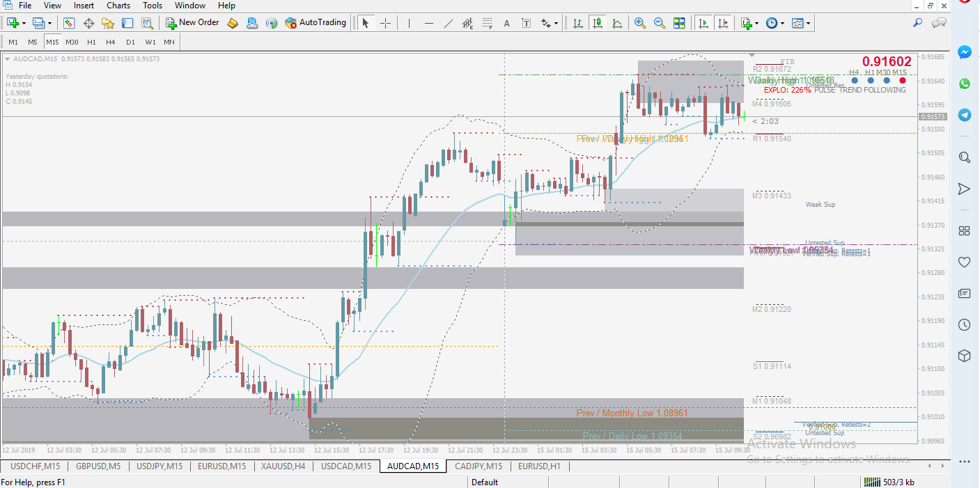Select the text label tool
The image size is (980, 488).
pos(526,23)
